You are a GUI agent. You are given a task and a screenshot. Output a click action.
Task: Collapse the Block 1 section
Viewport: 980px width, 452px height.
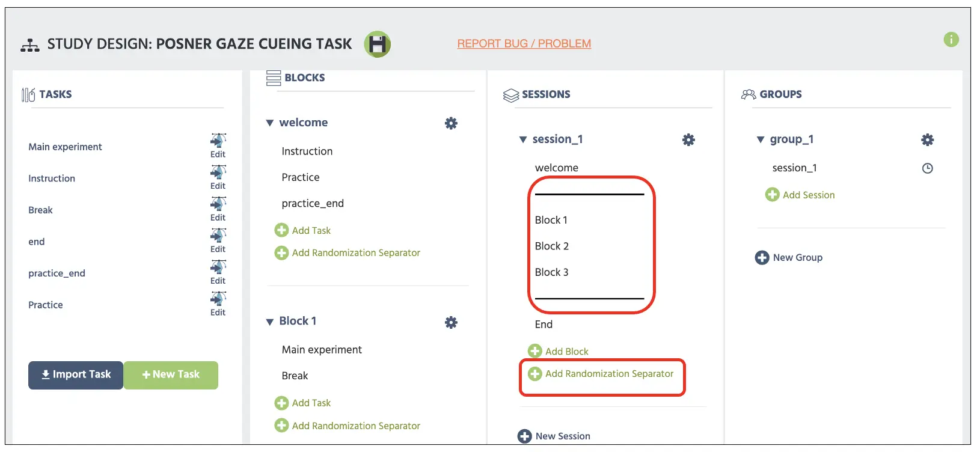point(270,322)
